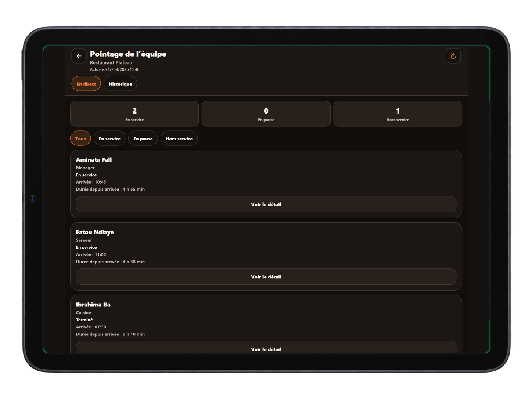Filter list by Hors service chip
The image size is (532, 399).
(x=179, y=139)
